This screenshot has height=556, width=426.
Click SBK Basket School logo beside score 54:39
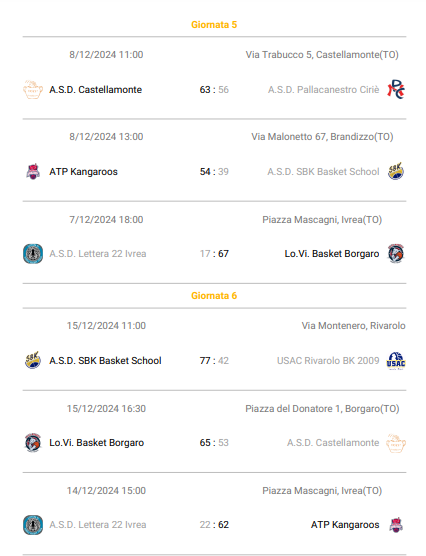click(x=396, y=172)
